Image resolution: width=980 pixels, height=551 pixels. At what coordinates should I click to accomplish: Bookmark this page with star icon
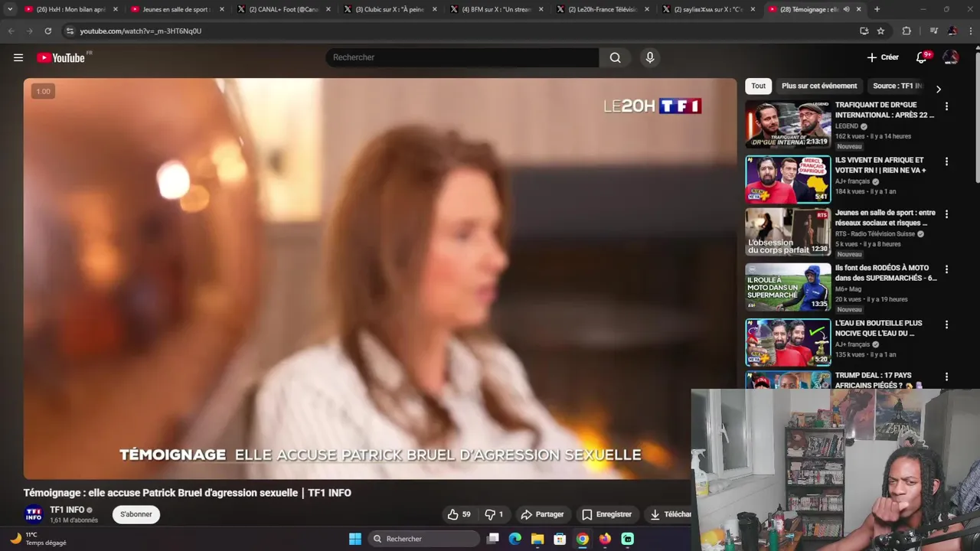(880, 31)
